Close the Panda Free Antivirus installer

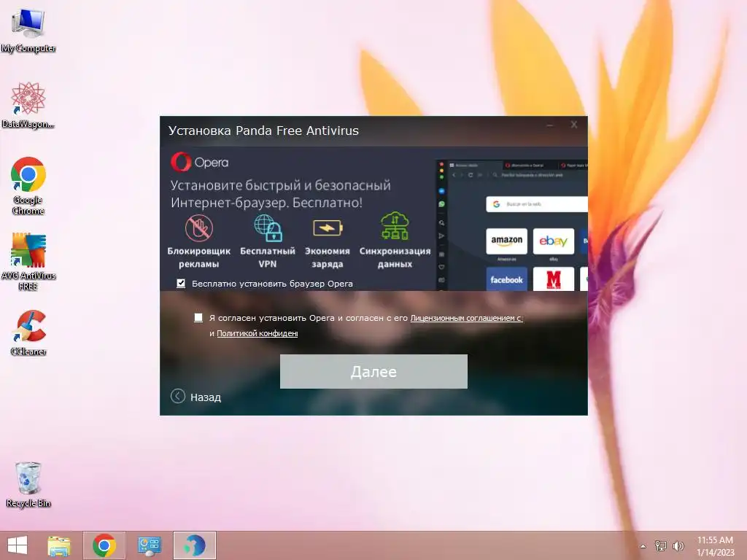[574, 125]
